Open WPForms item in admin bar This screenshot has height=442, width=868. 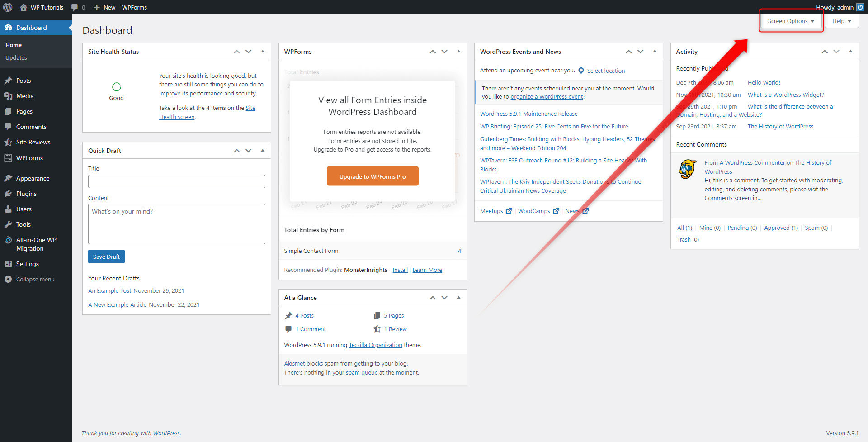134,7
